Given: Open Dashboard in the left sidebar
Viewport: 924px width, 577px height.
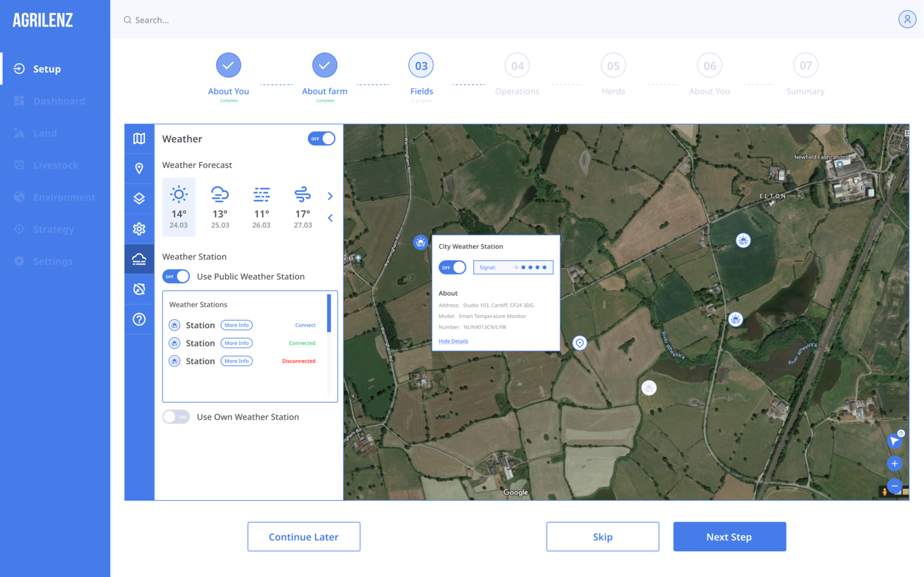Looking at the screenshot, I should 59,101.
